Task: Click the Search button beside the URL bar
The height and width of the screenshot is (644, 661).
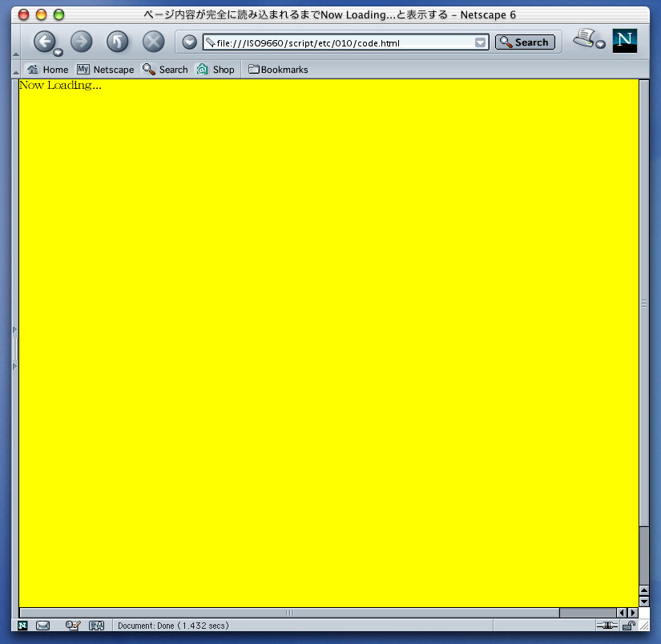Action: 525,42
